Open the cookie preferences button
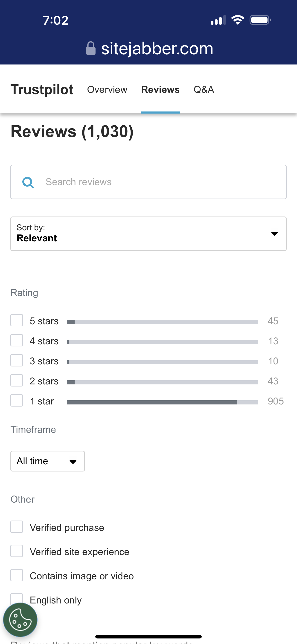Viewport: 297px width, 644px height. [x=20, y=620]
